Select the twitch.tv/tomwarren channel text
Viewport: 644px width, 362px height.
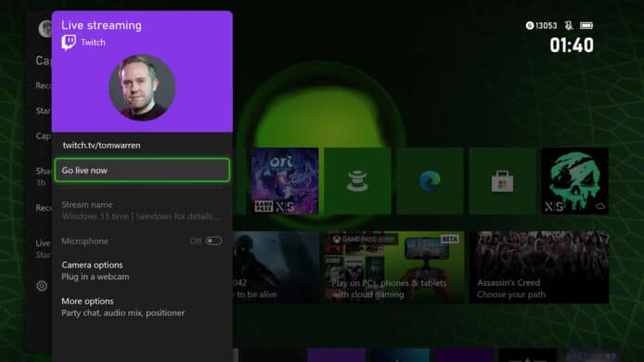101,146
